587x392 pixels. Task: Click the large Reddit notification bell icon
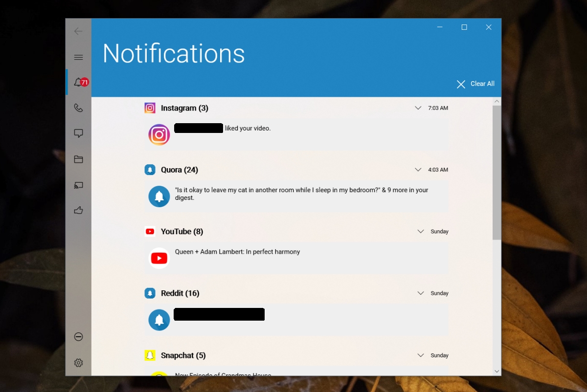(x=159, y=320)
